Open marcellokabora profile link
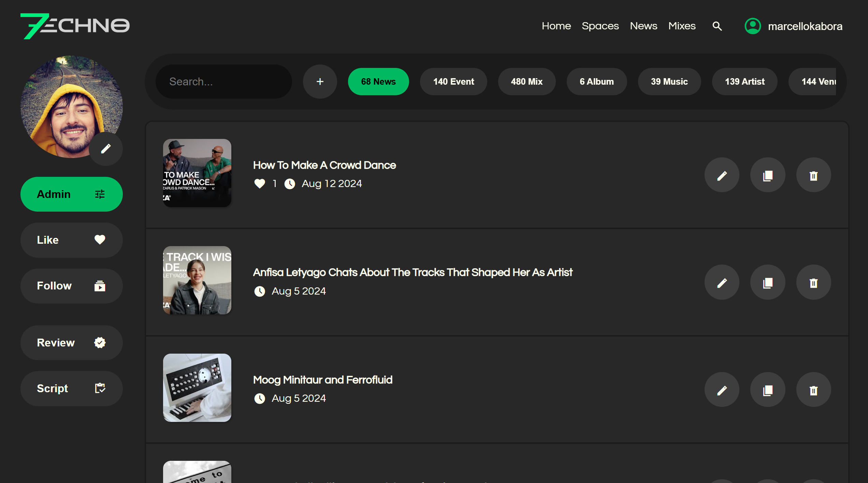Image resolution: width=868 pixels, height=483 pixels. pos(805,26)
